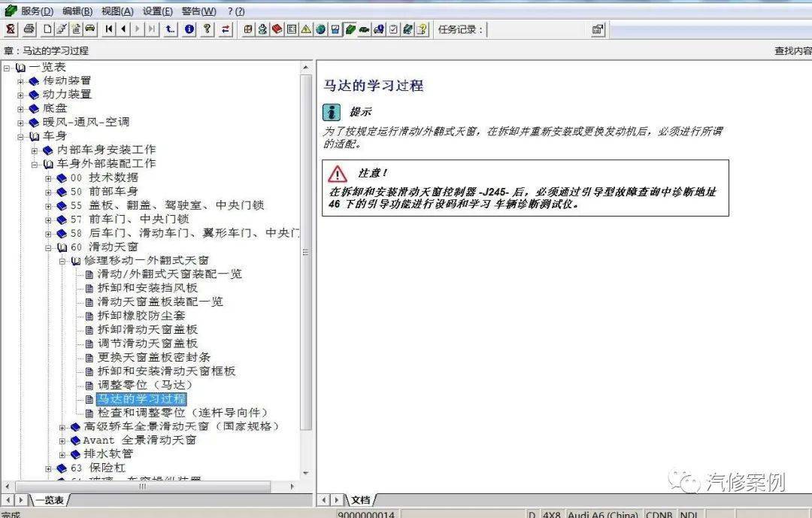The image size is (812, 518).
Task: Click the yellow warning triangle toolbar icon
Action: pyautogui.click(x=306, y=29)
